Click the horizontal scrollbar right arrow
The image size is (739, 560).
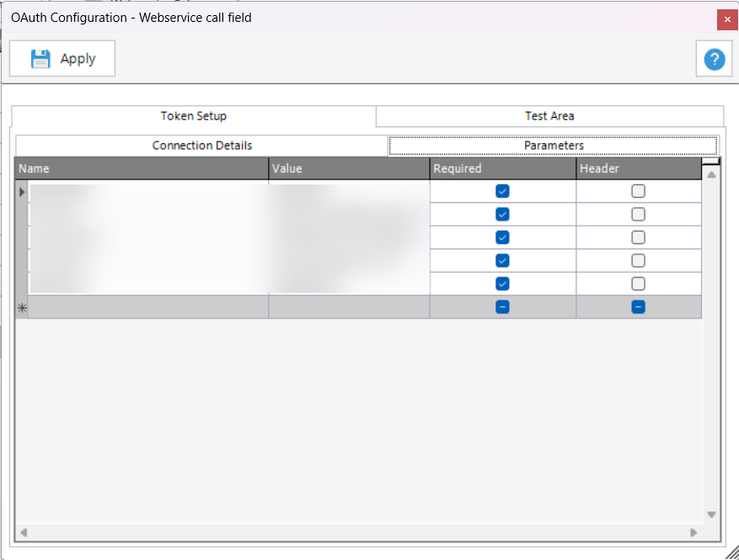point(693,532)
